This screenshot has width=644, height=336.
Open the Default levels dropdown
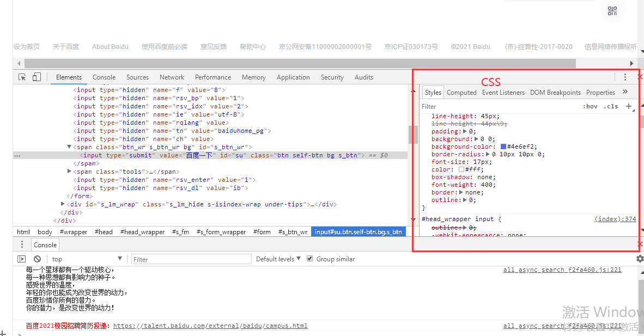278,259
